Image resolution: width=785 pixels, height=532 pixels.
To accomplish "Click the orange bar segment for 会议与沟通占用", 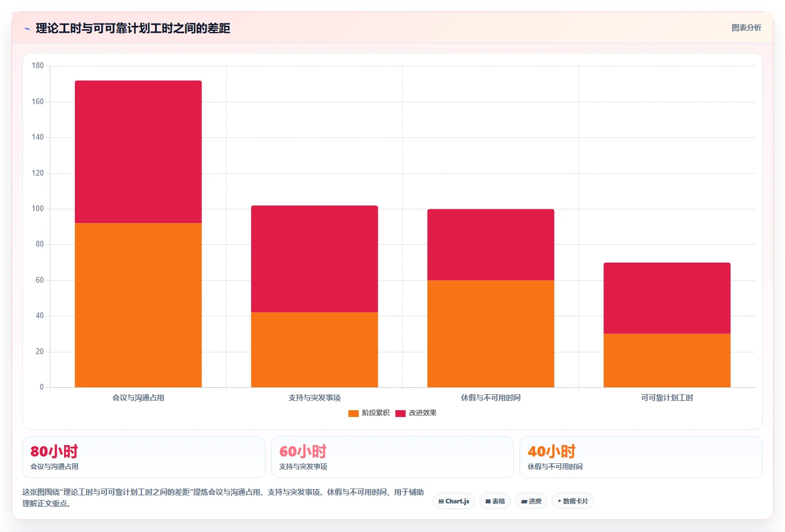I will (x=138, y=305).
